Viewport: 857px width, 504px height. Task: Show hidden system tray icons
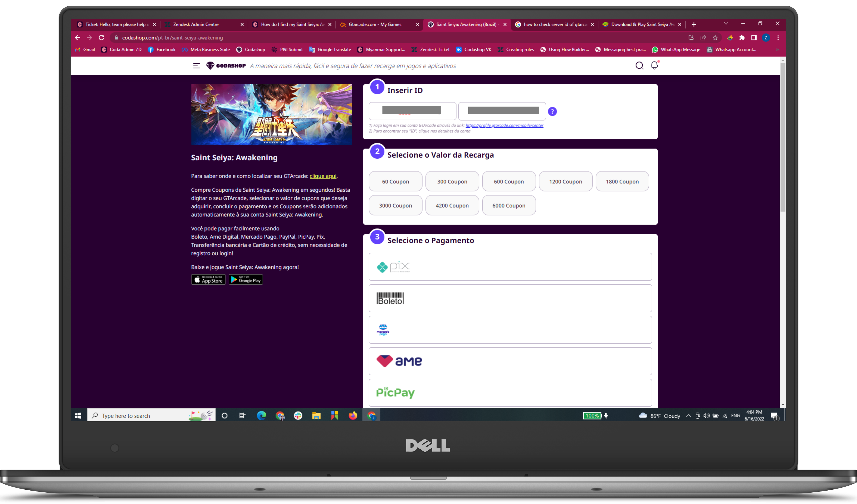tap(689, 416)
